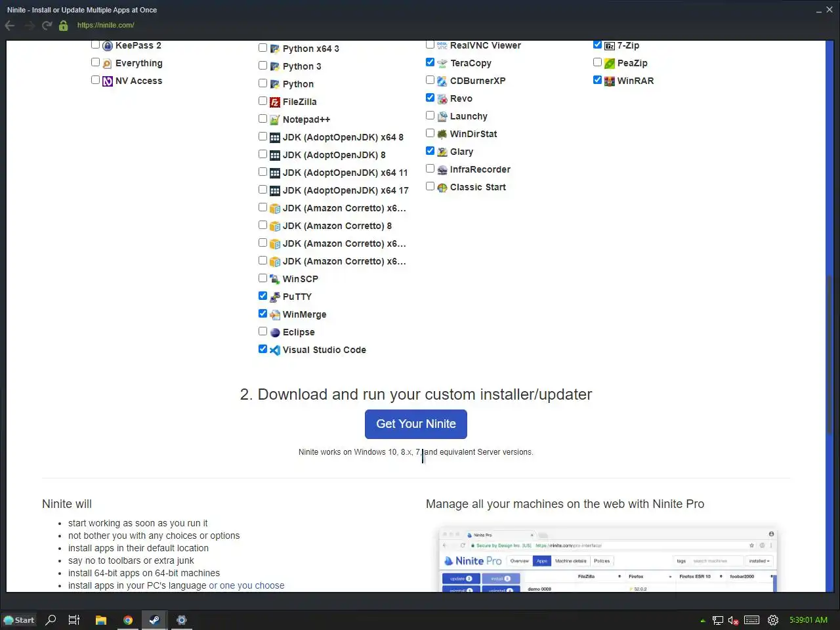Screen dimensions: 840x630
Task: Uncheck the PuTTY checkbox
Action: click(x=262, y=296)
